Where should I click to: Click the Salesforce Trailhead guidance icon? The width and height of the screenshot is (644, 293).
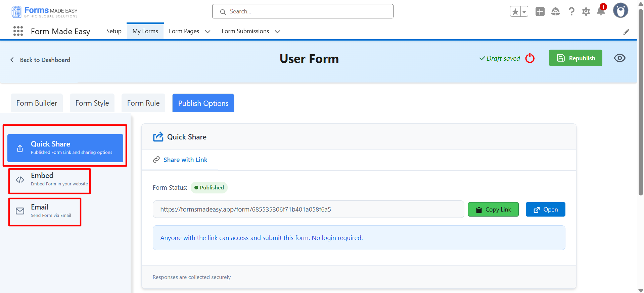tap(555, 12)
